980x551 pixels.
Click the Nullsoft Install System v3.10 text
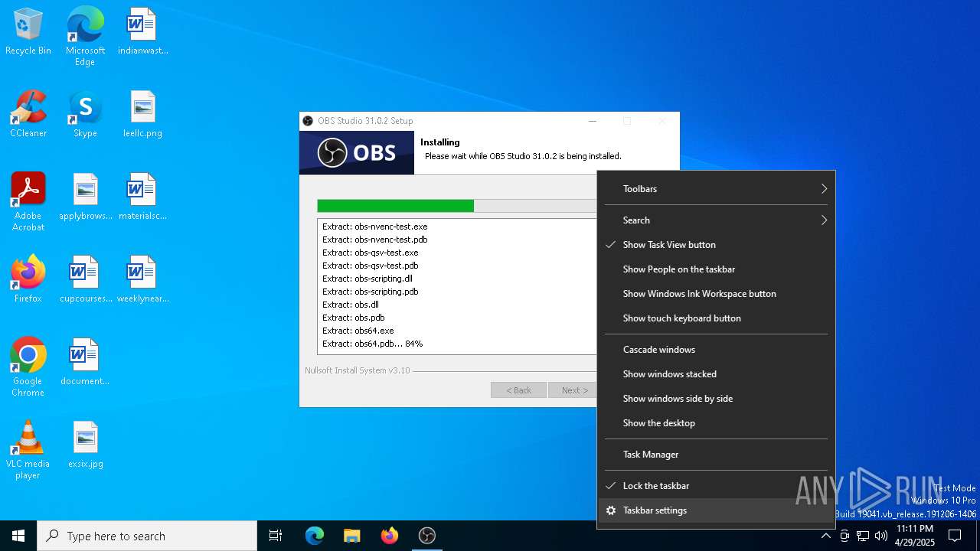pyautogui.click(x=358, y=370)
